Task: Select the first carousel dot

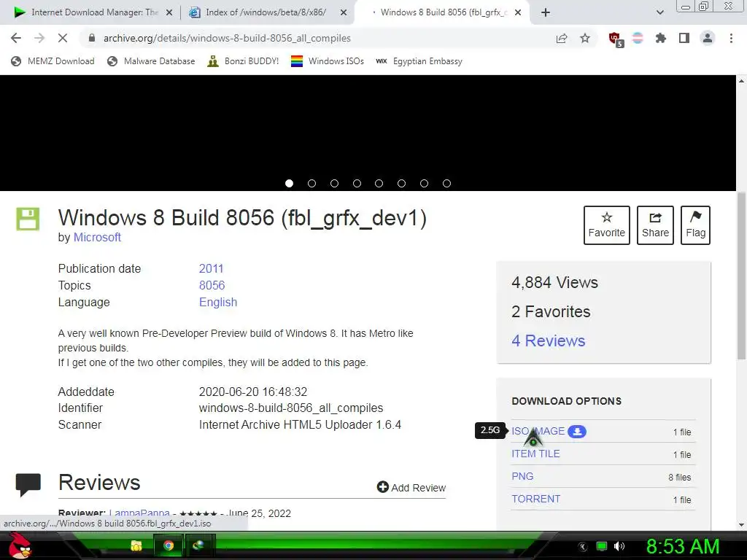Action: pyautogui.click(x=289, y=183)
